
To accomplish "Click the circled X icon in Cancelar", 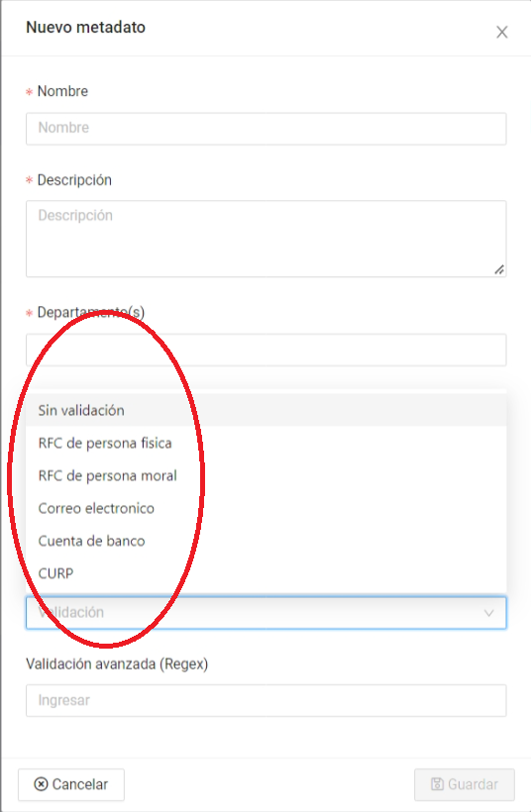I will (x=41, y=784).
